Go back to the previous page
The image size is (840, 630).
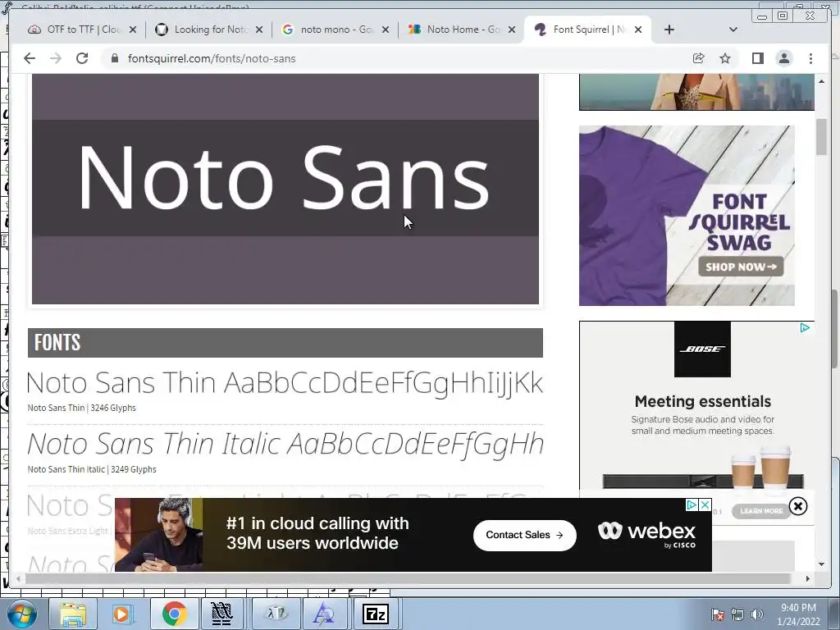coord(30,58)
